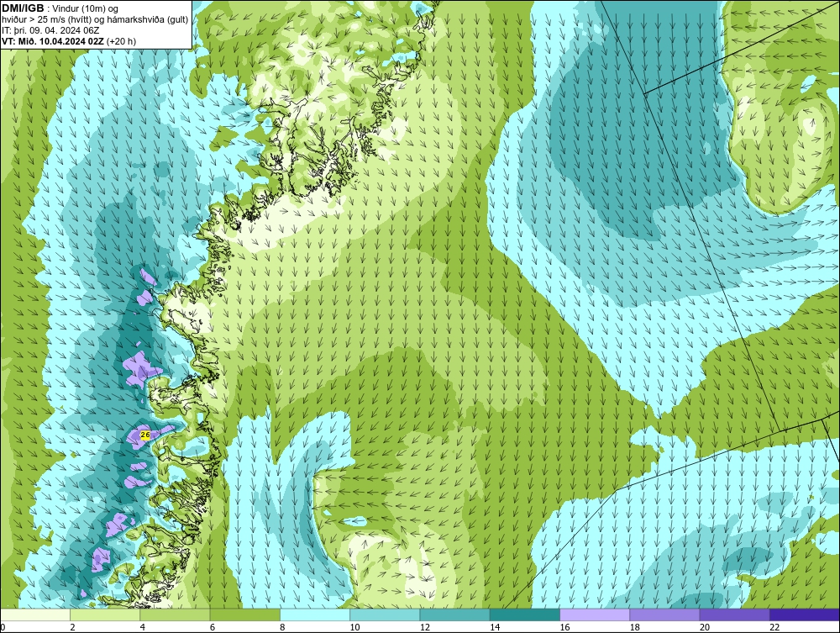Select the 0–2 m/s palest legend swatch
Screen dimensions: 840x633
tap(34, 615)
